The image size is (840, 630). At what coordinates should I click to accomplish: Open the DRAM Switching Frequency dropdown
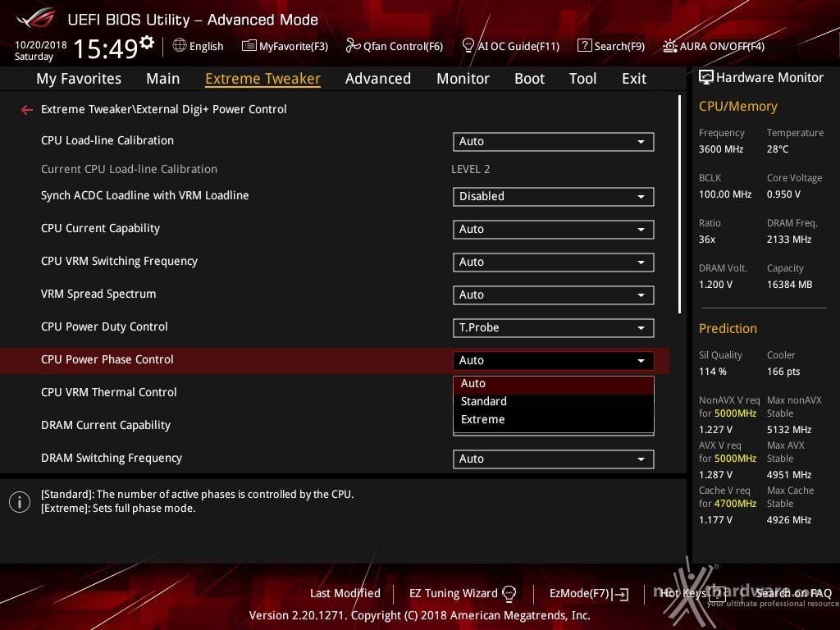click(x=554, y=459)
